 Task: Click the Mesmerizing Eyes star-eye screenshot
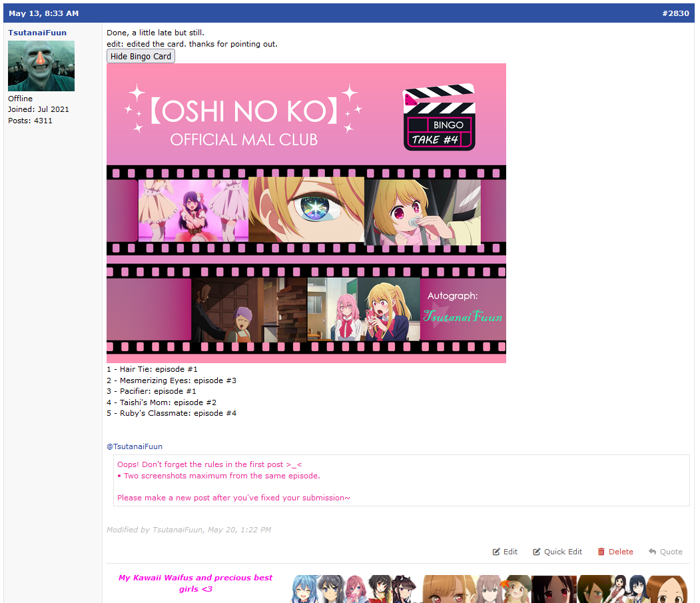click(306, 210)
